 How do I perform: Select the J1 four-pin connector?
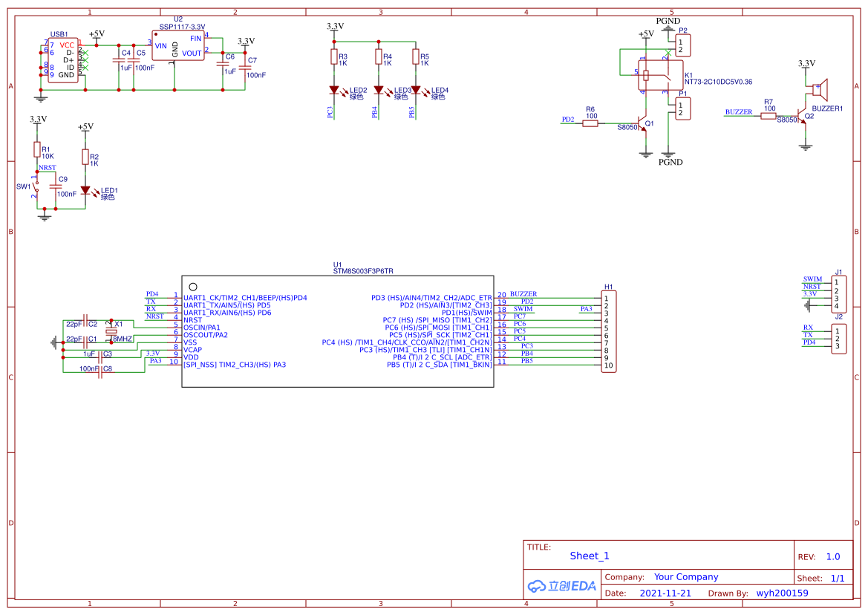839,293
